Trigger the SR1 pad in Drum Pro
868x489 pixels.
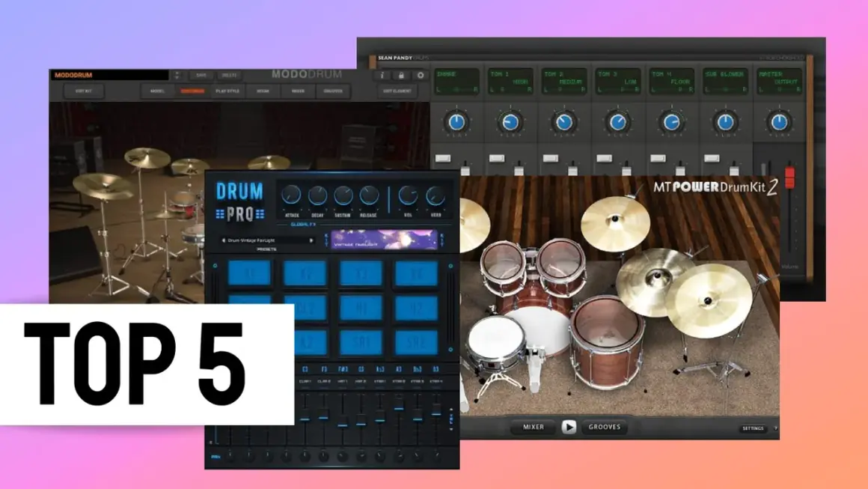(x=361, y=342)
